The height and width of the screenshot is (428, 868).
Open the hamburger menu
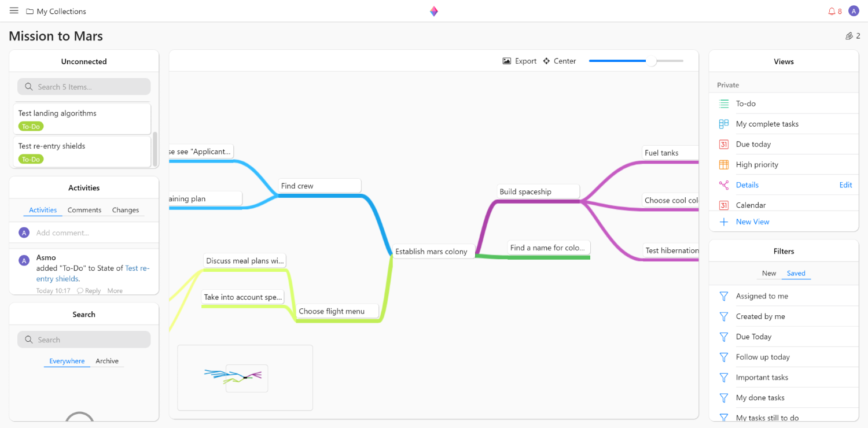click(x=14, y=10)
